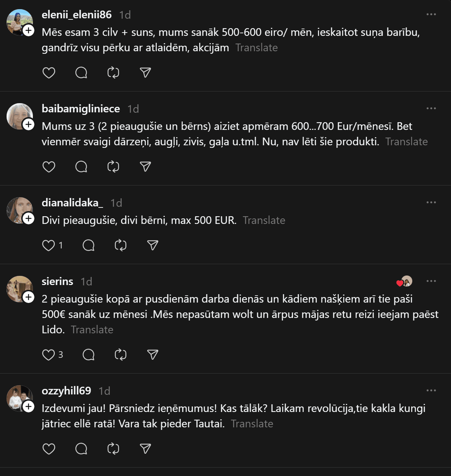451x476 pixels.
Task: Open sierins' profile from username
Action: pyautogui.click(x=57, y=281)
